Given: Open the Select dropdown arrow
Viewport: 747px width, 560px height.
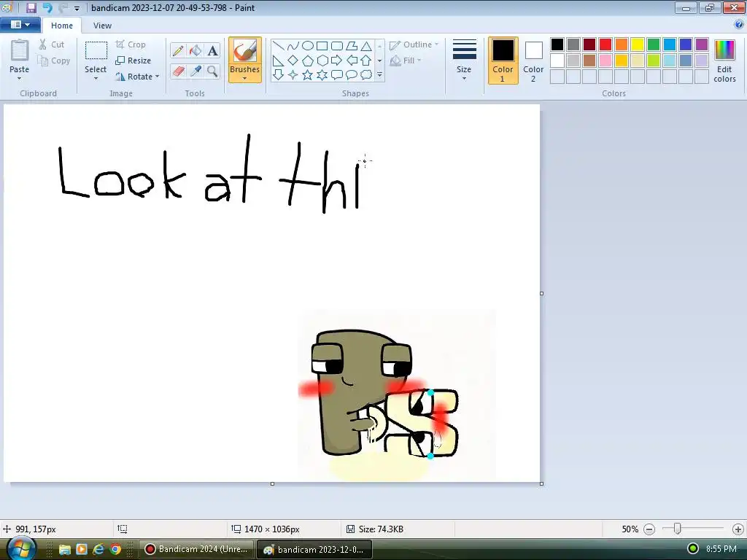Looking at the screenshot, I should coord(96,79).
